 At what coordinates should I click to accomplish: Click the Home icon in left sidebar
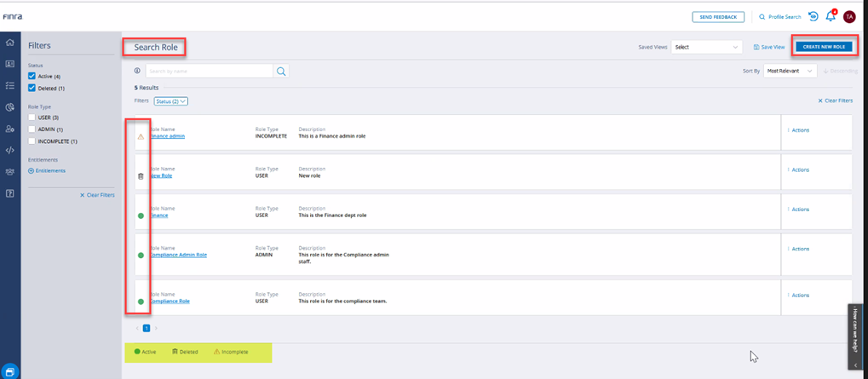click(10, 43)
